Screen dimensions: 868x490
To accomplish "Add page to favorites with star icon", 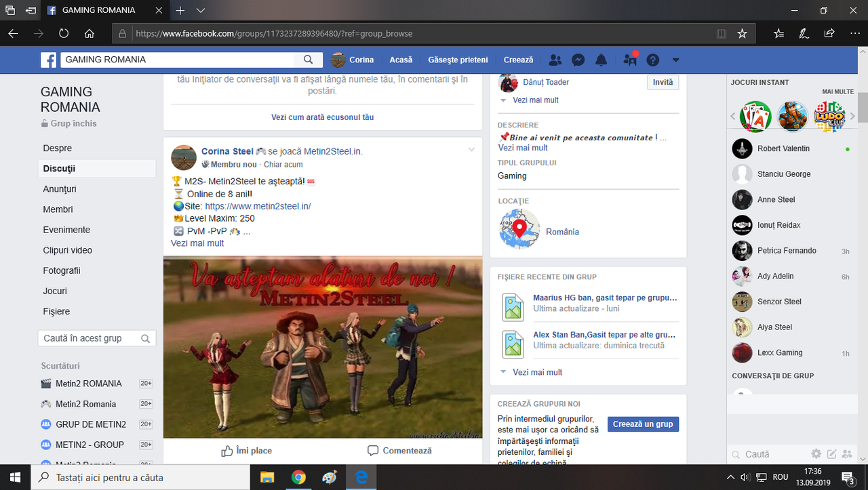I will point(742,33).
